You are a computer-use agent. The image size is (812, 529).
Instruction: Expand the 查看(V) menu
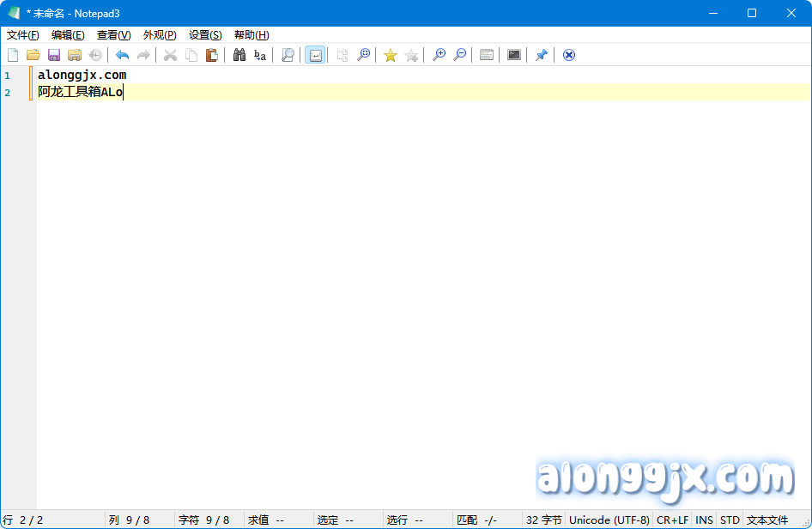tap(114, 35)
